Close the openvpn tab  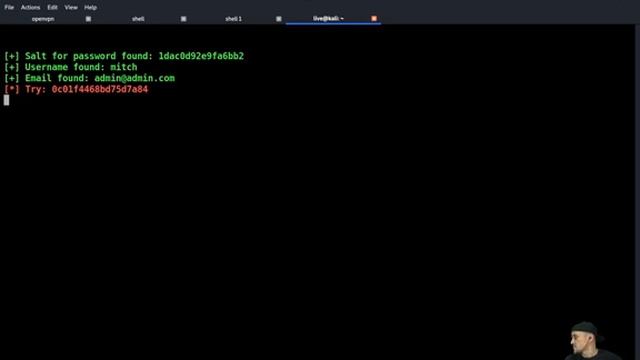point(88,19)
